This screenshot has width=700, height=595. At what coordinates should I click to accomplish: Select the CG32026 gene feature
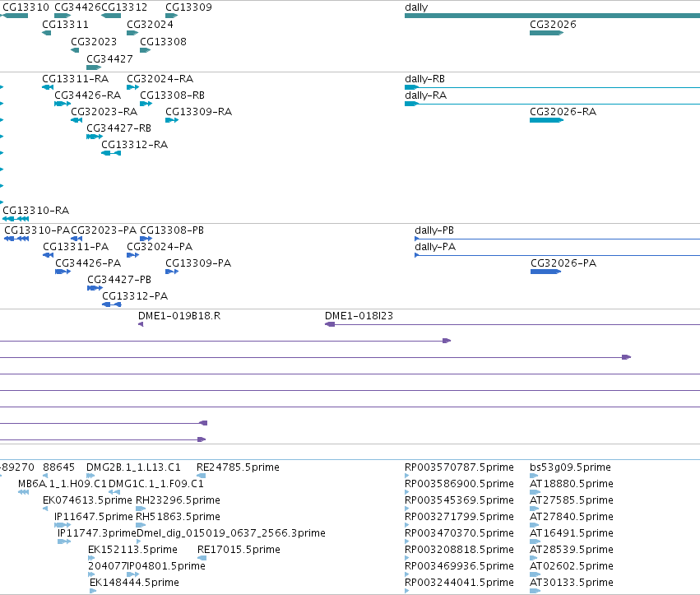(x=546, y=33)
